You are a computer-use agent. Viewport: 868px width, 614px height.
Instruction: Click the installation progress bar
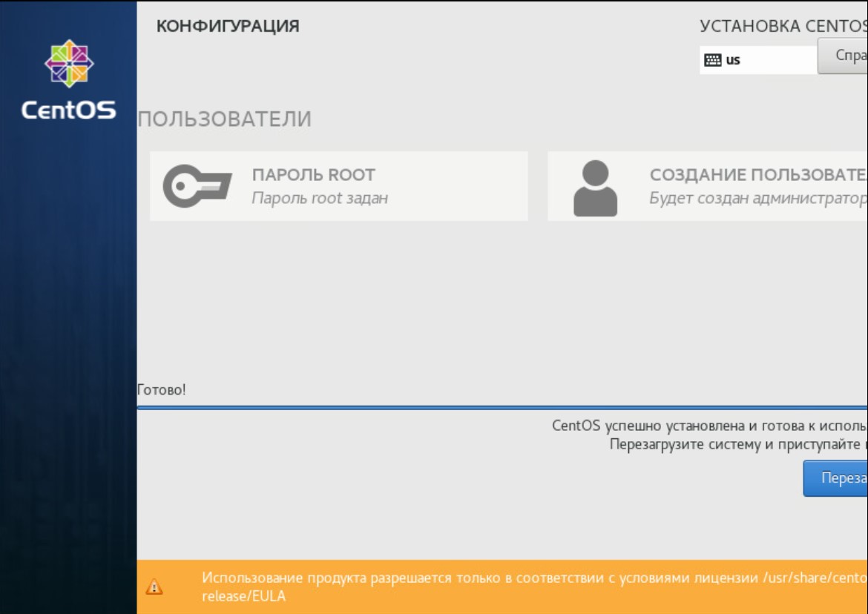coord(502,408)
